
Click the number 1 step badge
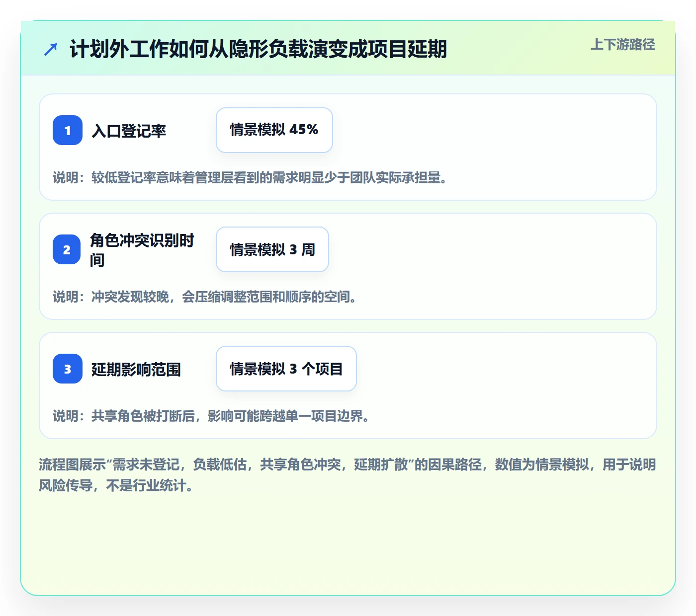tap(68, 130)
